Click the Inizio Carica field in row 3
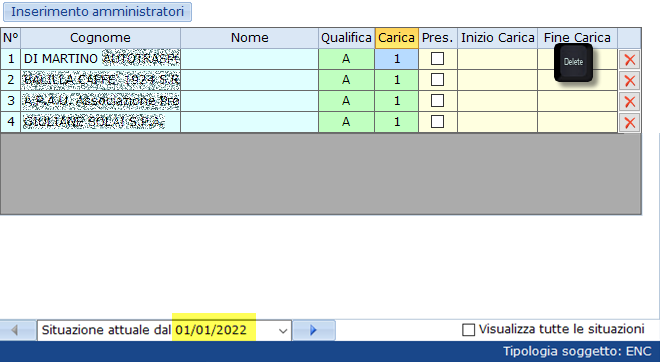This screenshot has width=660, height=362. tap(498, 101)
